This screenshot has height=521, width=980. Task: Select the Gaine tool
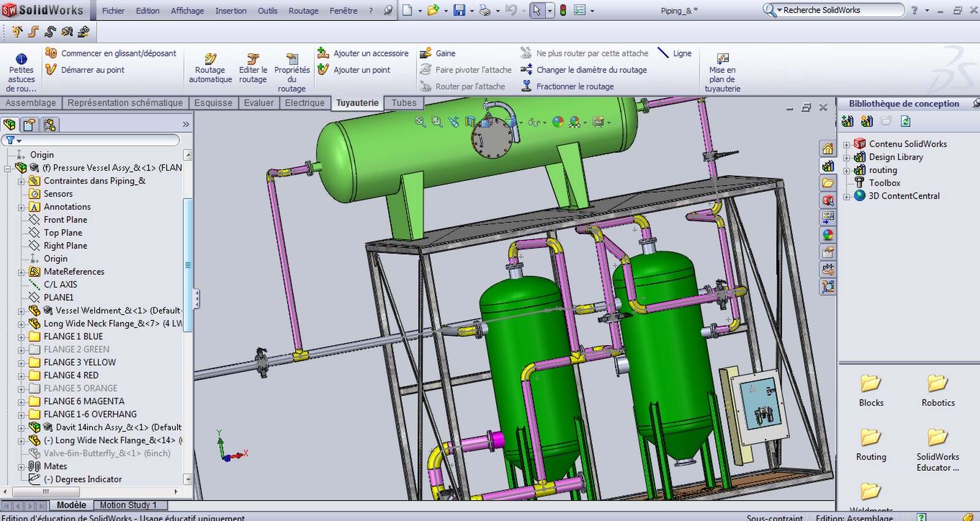pyautogui.click(x=437, y=53)
